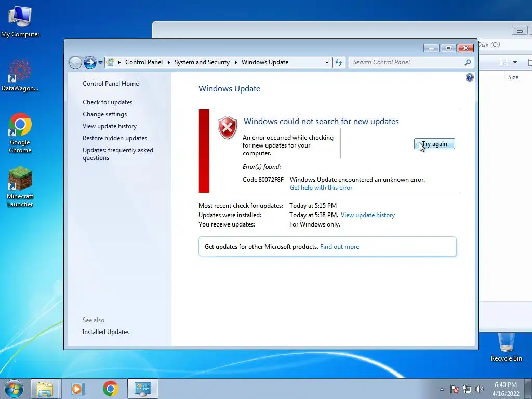Maximize the Windows Update window

coord(448,48)
